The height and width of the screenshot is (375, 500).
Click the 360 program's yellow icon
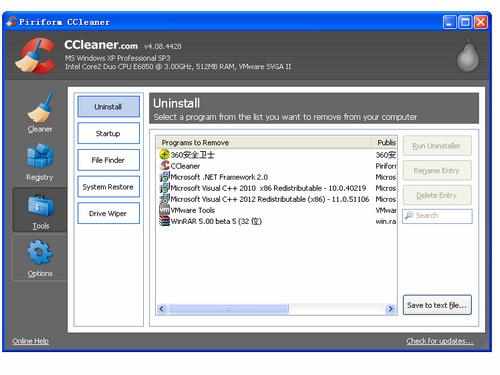point(164,154)
